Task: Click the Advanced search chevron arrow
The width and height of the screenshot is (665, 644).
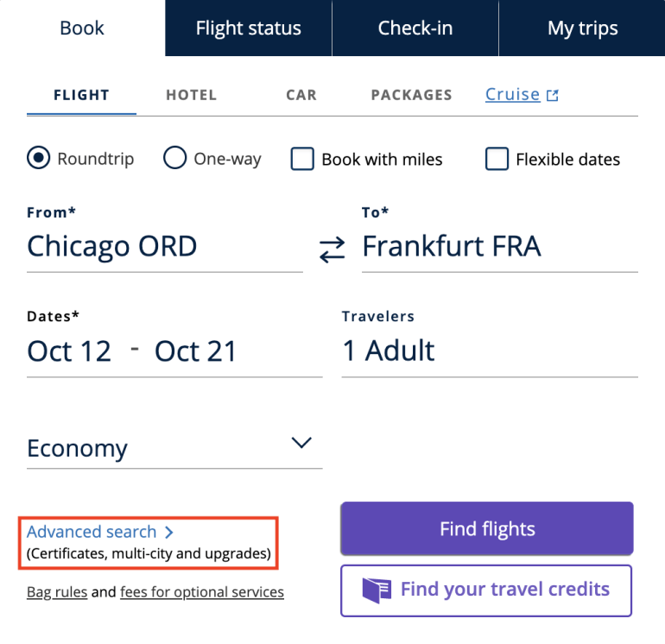Action: point(169,533)
